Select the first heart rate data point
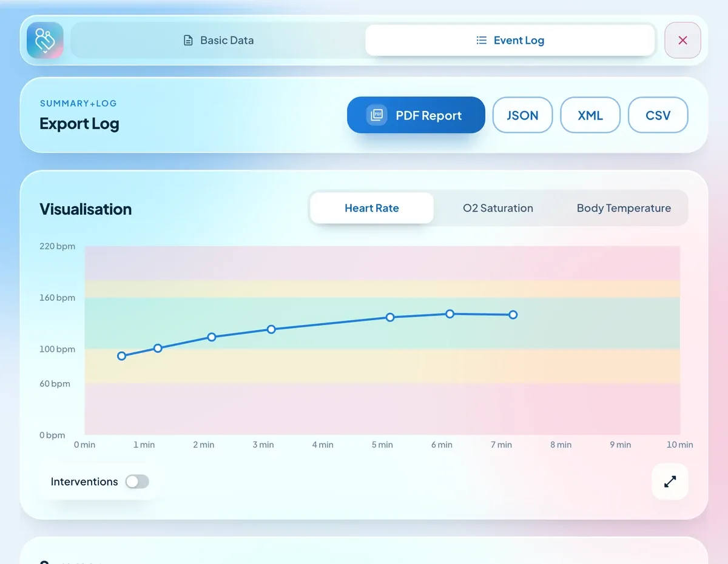Image resolution: width=728 pixels, height=564 pixels. [x=121, y=356]
